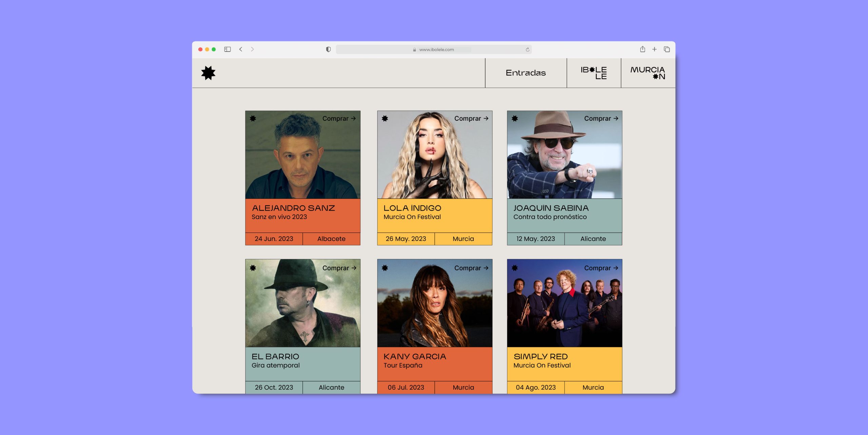Click the black star site logo
This screenshot has width=868, height=435.
(x=208, y=73)
